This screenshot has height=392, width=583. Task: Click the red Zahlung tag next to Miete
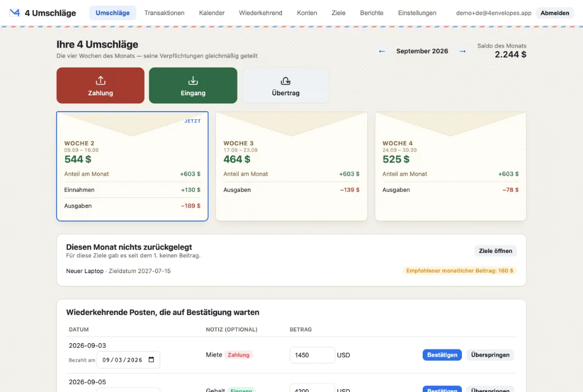238,355
